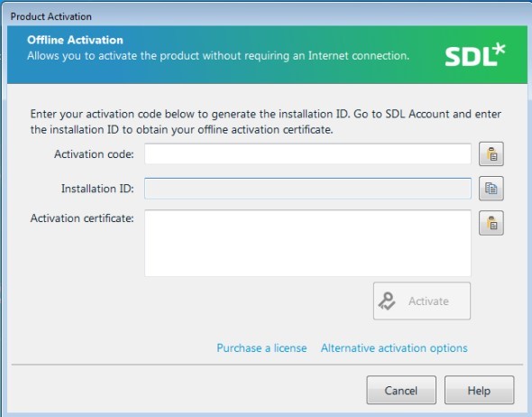Paste into the Activation certificate field
Screen dimensions: 532x417
coord(491,223)
